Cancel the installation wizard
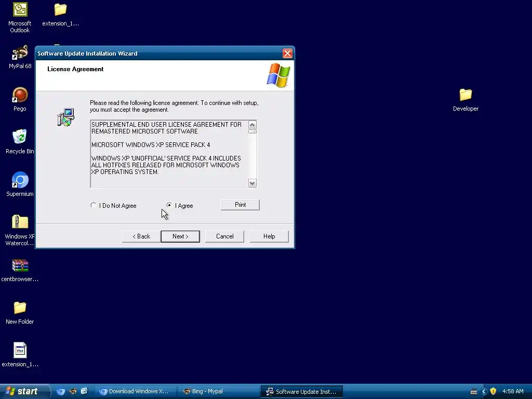 (x=224, y=236)
